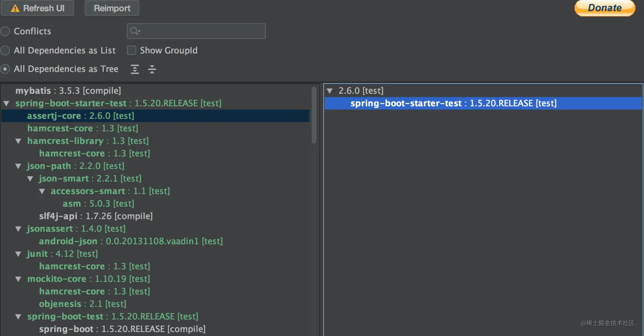Collapse the 2.6.0 [test] node in right panel
Screen dimensions: 644x336
click(x=330, y=91)
